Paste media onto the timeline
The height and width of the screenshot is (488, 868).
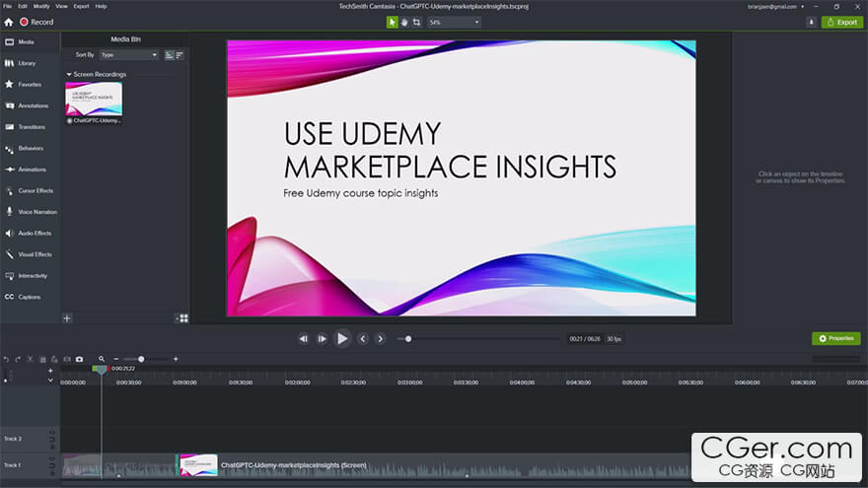(x=54, y=359)
